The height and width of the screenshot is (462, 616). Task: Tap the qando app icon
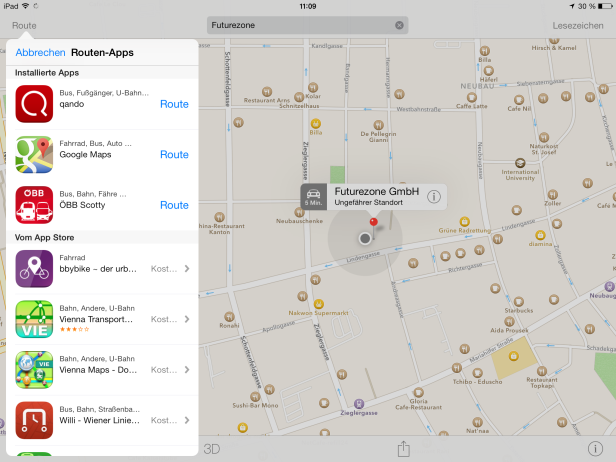click(34, 104)
